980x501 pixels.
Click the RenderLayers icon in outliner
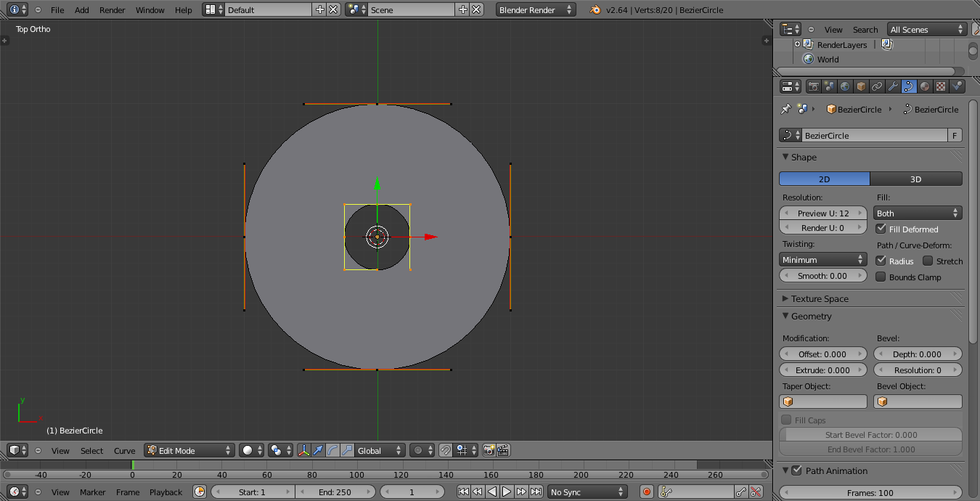(x=808, y=44)
